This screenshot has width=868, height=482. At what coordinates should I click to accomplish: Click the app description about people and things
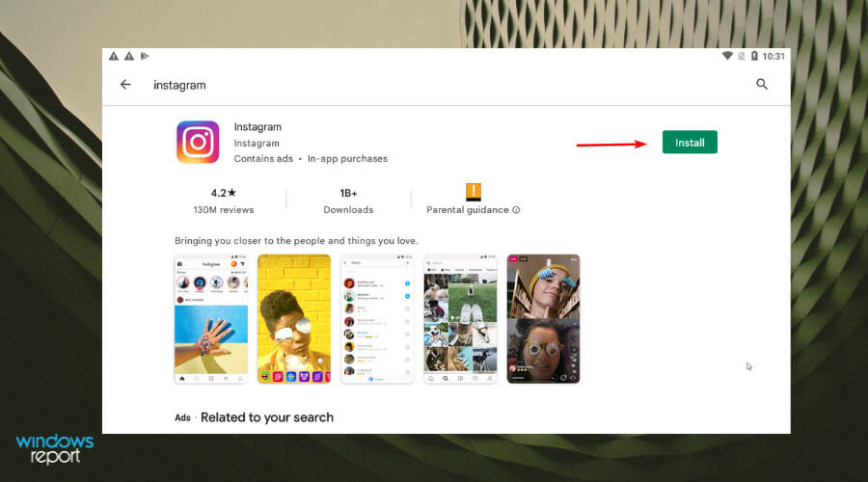coord(296,241)
